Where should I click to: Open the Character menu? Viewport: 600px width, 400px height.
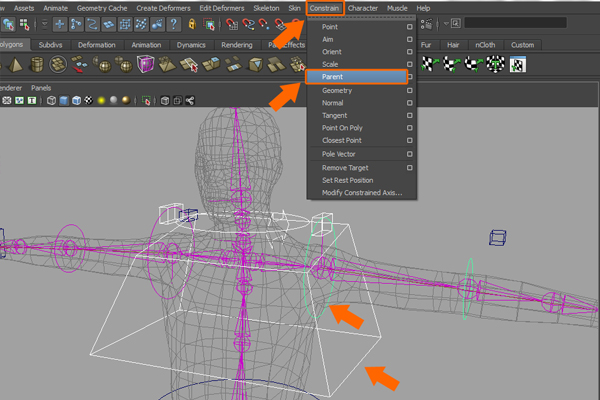363,8
